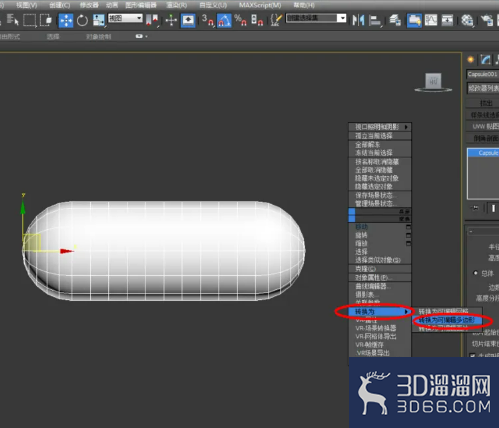The image size is (499, 428).
Task: Open the reference coordinate system dropdown
Action: coord(125,18)
